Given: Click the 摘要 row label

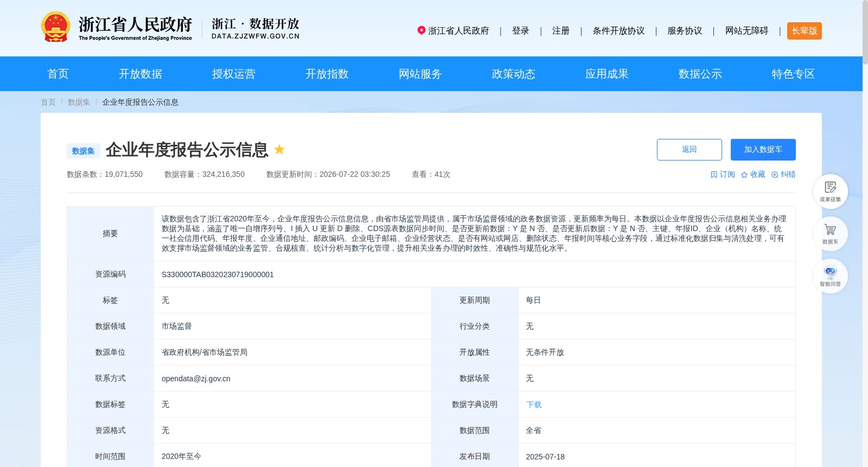Looking at the screenshot, I should click(x=110, y=234).
